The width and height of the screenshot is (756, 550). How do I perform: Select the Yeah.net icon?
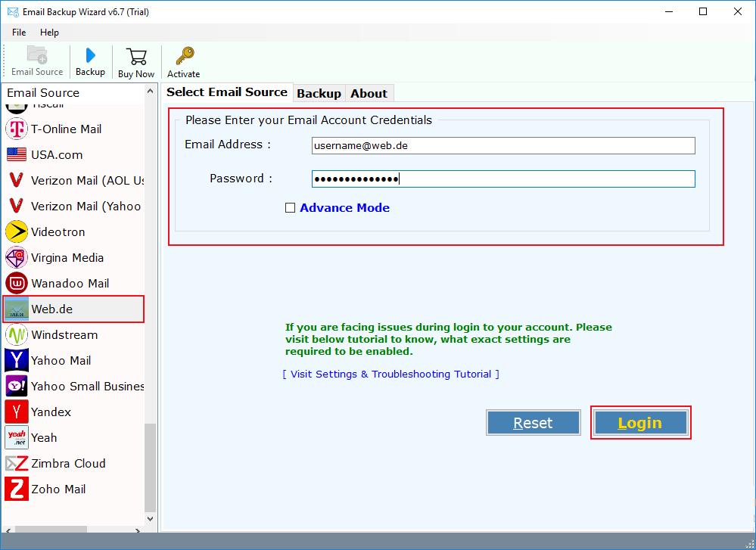(x=17, y=437)
